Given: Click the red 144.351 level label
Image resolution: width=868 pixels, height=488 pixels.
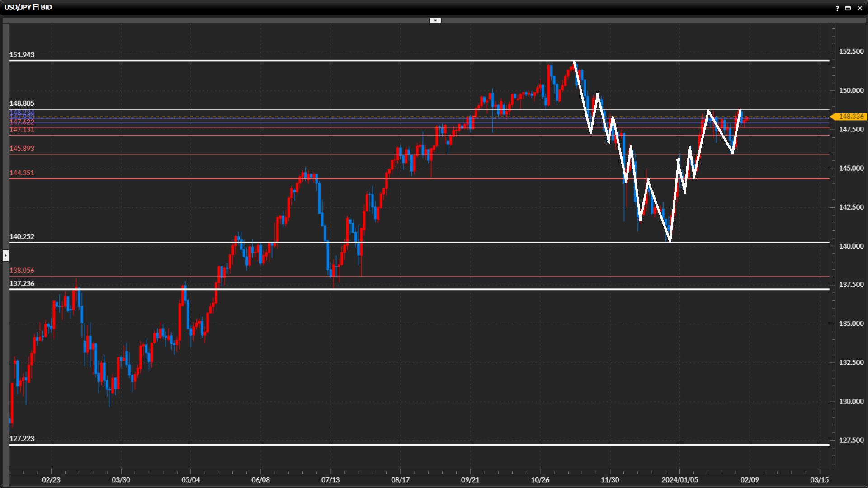Looking at the screenshot, I should pos(22,173).
